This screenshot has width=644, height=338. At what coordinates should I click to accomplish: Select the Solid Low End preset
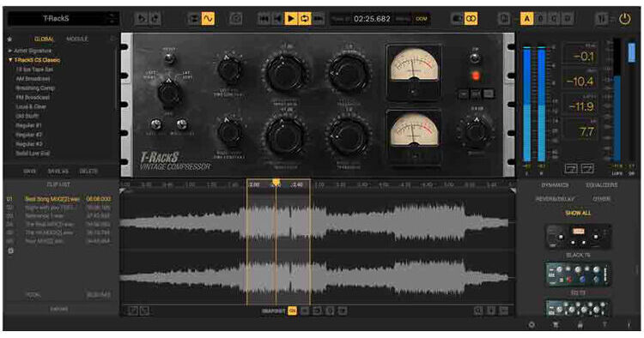tap(33, 153)
